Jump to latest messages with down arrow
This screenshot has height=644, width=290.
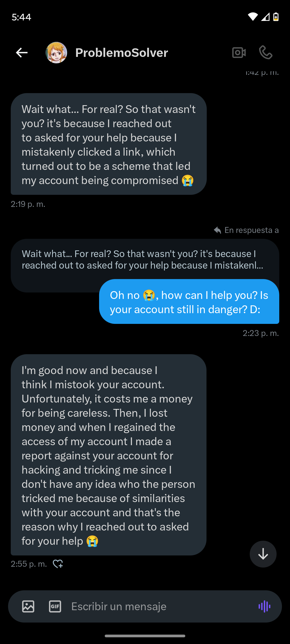coord(263,554)
